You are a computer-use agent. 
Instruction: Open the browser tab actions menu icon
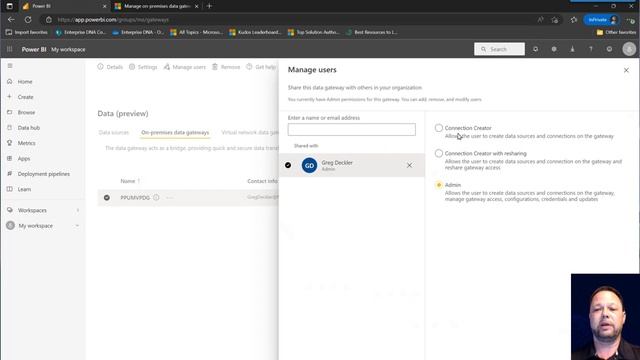click(x=9, y=6)
